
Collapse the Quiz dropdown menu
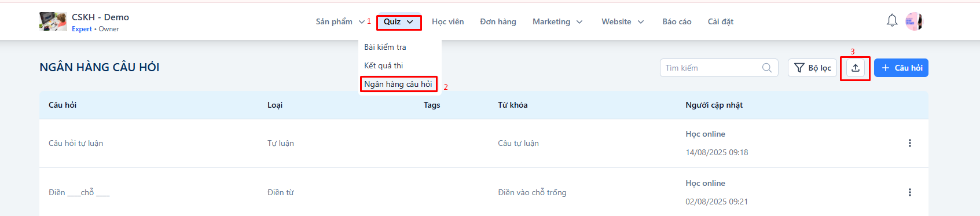(398, 22)
